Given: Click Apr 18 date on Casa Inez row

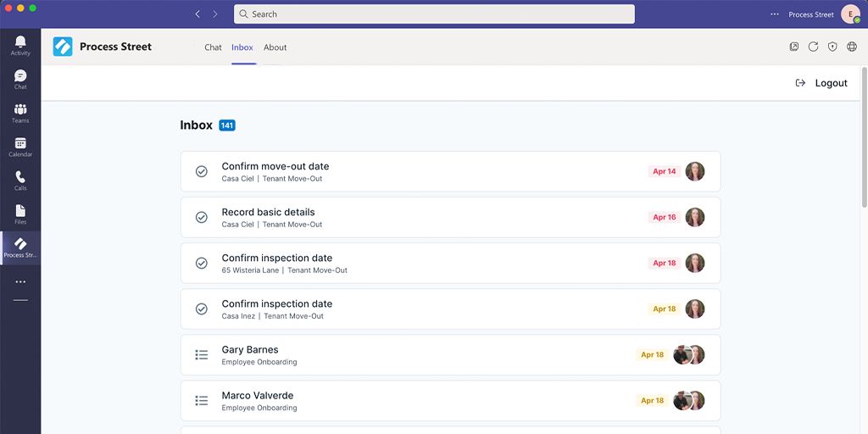Looking at the screenshot, I should click(x=665, y=309).
